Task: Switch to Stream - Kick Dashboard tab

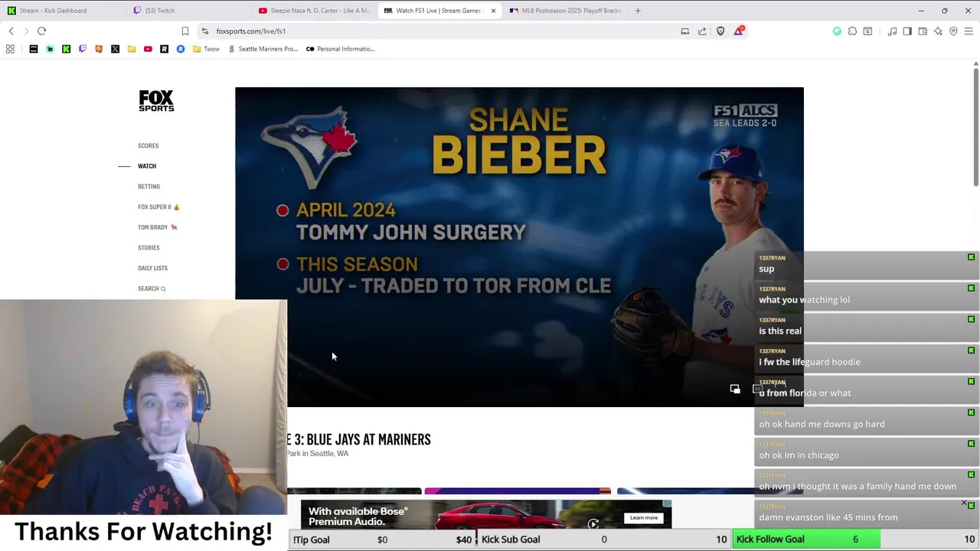Action: (61, 11)
